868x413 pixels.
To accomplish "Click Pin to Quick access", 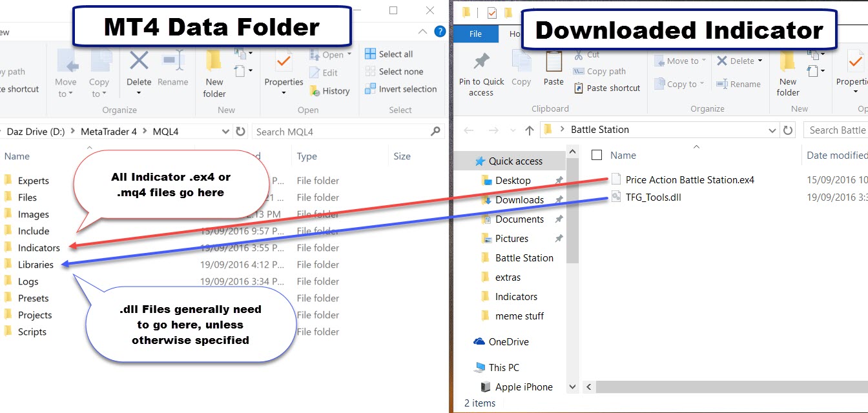I will pyautogui.click(x=481, y=74).
